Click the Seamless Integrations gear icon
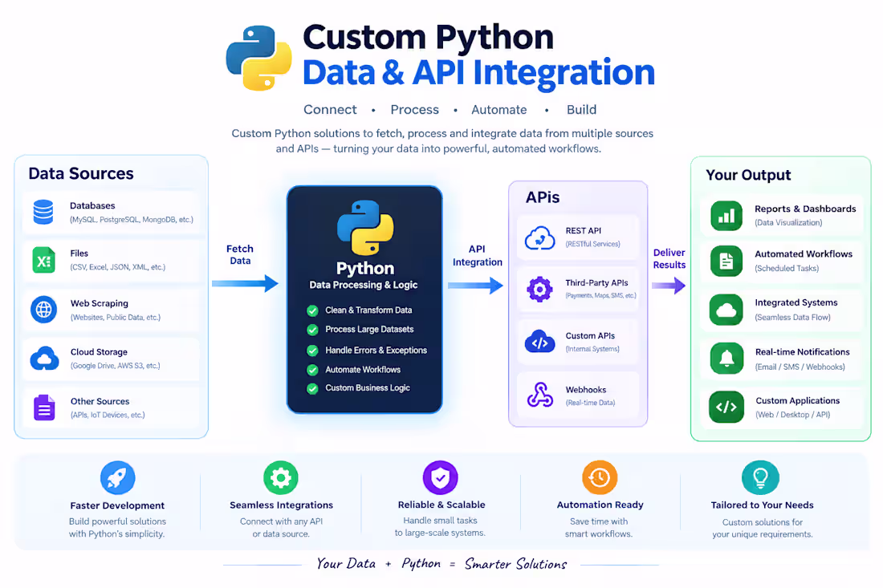Screen dimensions: 883x588 [281, 478]
